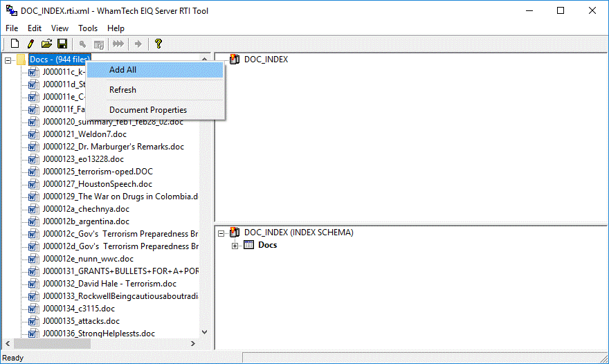Screen dimensions: 609x364
Task: Choose Add All from the context menu
Action: (x=155, y=70)
